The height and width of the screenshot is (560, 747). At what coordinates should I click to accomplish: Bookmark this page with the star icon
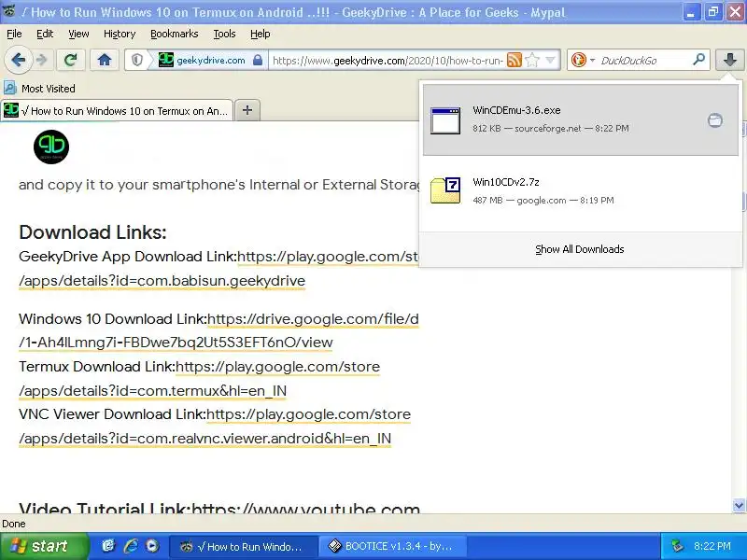532,61
